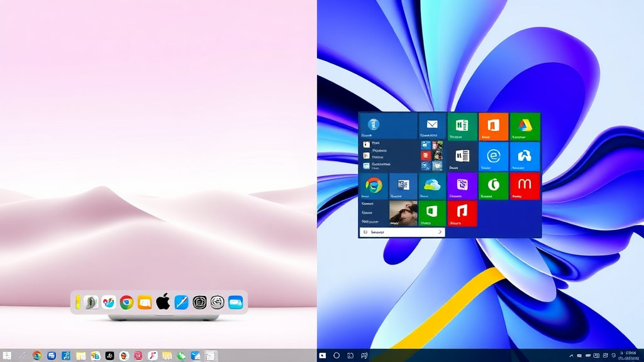Open the green tile with white circle logo
The width and height of the screenshot is (644, 362).
(493, 186)
